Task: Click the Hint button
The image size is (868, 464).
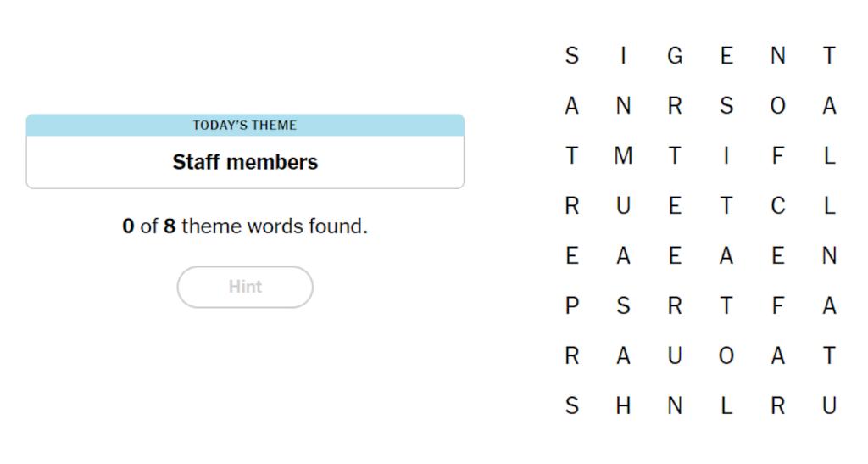Action: pos(245,287)
